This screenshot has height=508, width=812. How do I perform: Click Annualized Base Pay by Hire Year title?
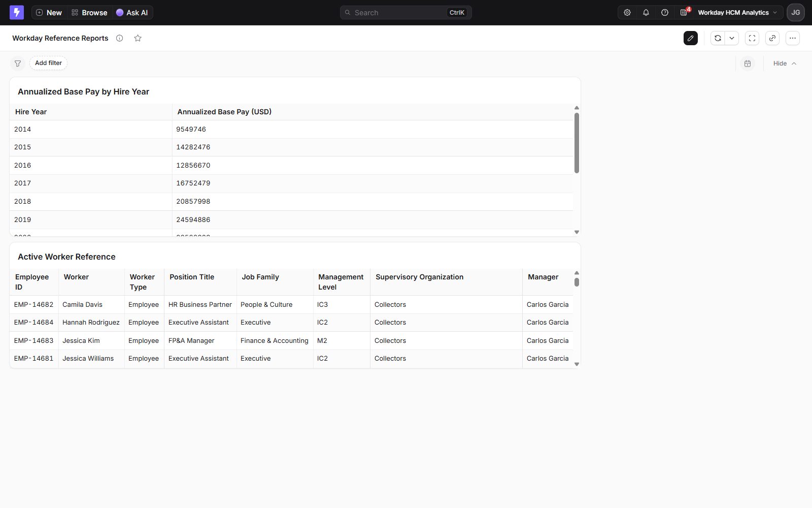tap(83, 92)
